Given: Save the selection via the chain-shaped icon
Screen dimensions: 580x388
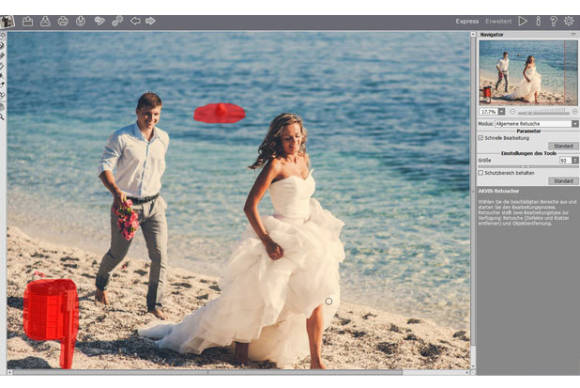Looking at the screenshot, I should 117,21.
